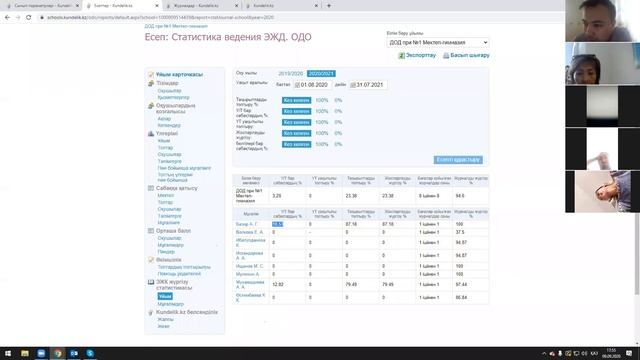The image size is (640, 360).
Task: Select the top participant video thumbnail
Action: (x=602, y=21)
